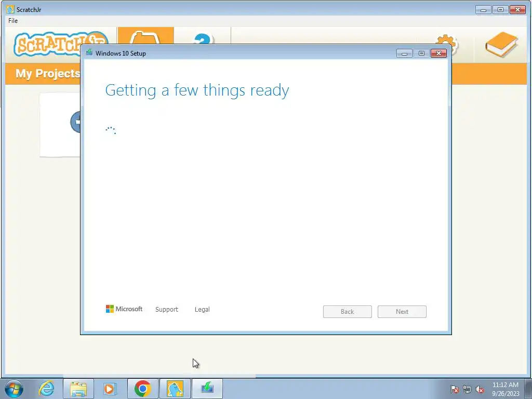Image resolution: width=532 pixels, height=399 pixels.
Task: Switch to ScratchJr taskbar button
Action: pos(175,389)
